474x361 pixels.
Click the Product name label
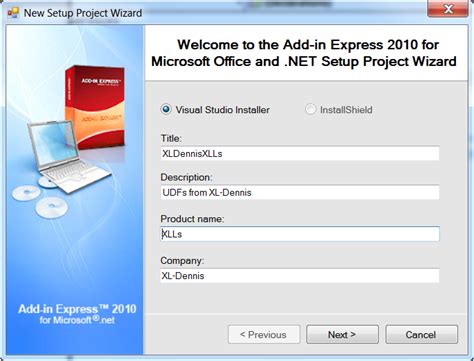192,219
